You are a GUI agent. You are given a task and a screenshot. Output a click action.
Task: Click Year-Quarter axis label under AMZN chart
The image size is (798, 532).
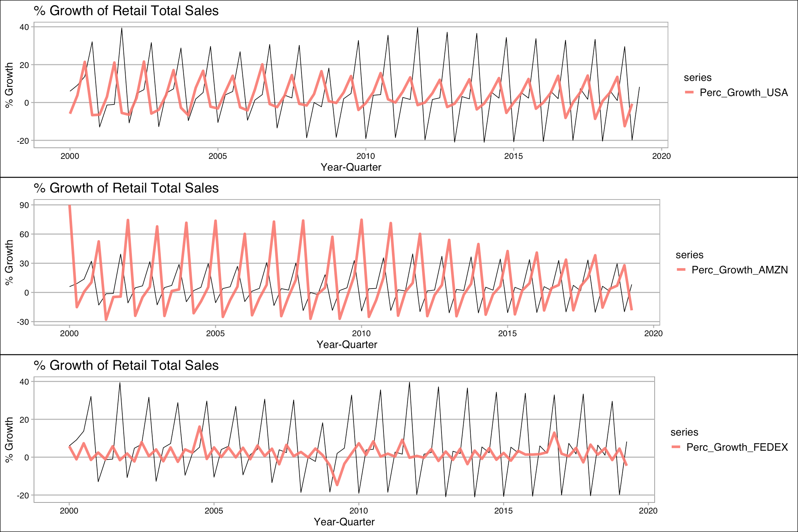point(347,345)
